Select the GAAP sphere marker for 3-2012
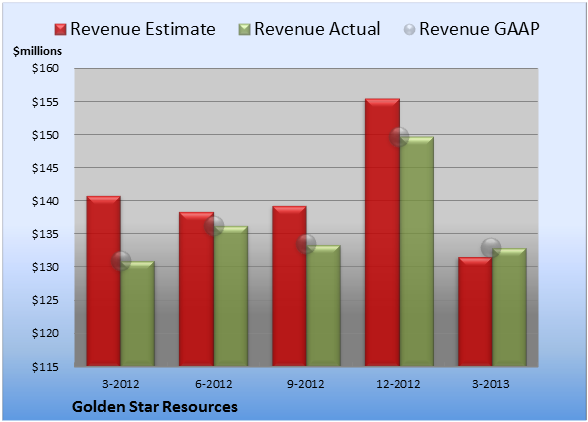 click(x=121, y=261)
